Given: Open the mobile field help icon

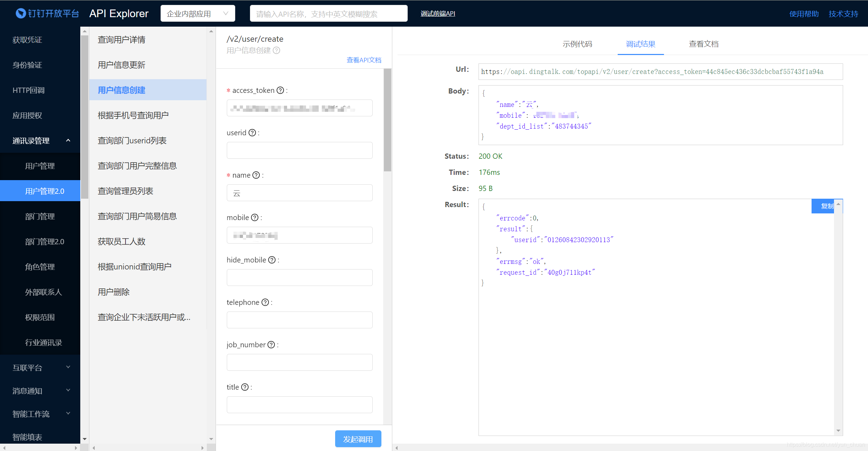Looking at the screenshot, I should coord(255,218).
